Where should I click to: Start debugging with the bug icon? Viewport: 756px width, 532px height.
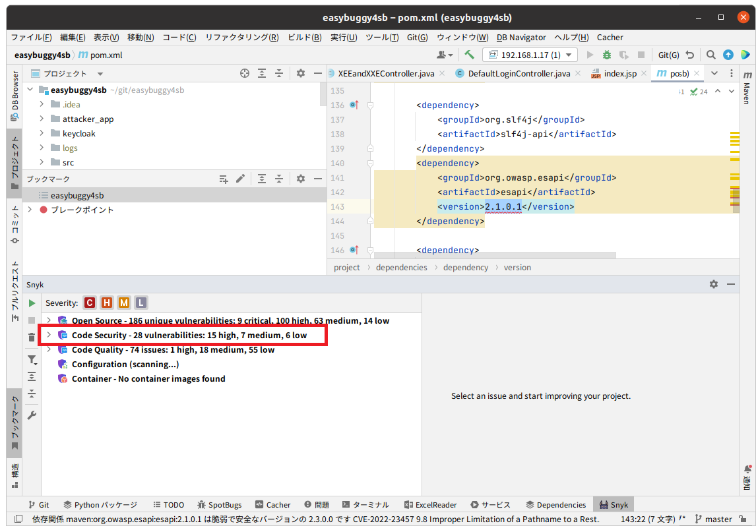606,55
